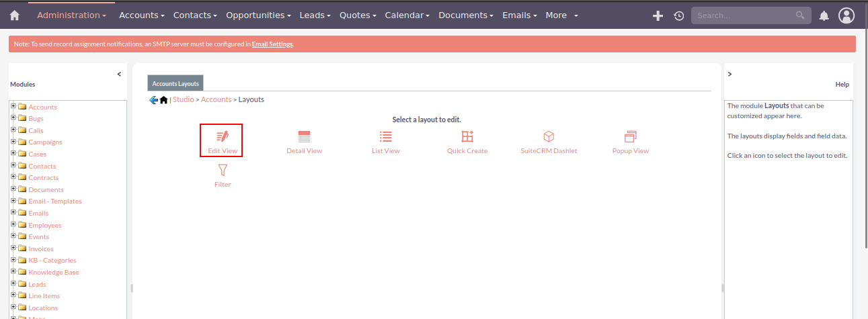This screenshot has width=868, height=319.
Task: Expand the Employees tree node
Action: 13,224
